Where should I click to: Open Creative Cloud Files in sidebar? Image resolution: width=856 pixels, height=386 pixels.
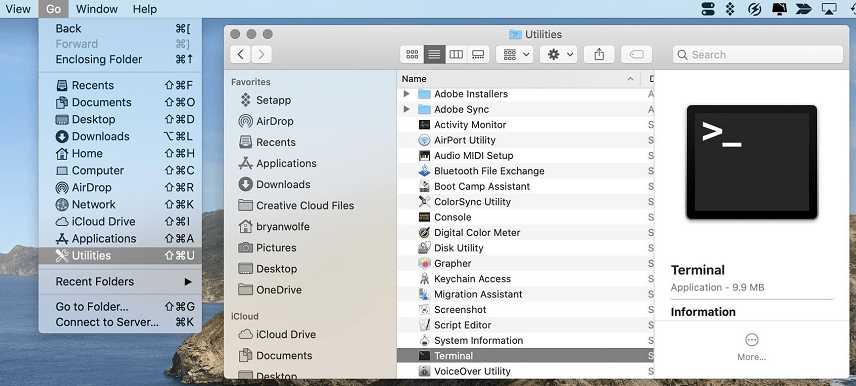[x=296, y=205]
